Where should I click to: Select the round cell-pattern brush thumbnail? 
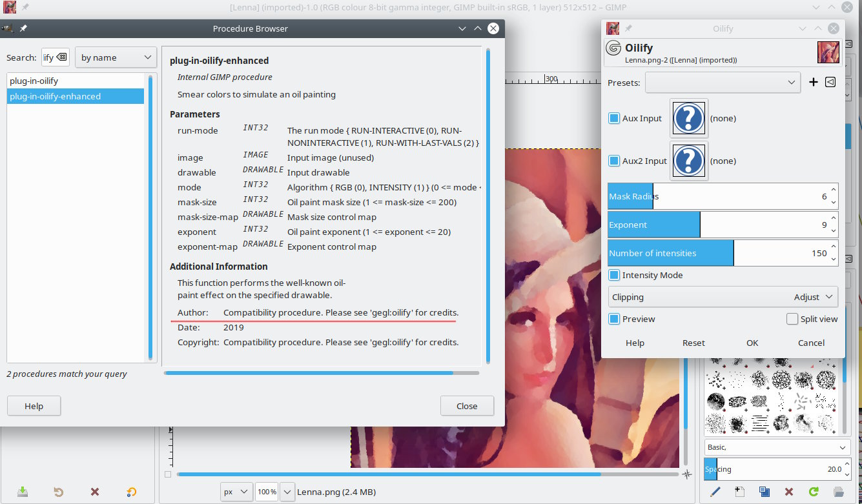pyautogui.click(x=781, y=379)
